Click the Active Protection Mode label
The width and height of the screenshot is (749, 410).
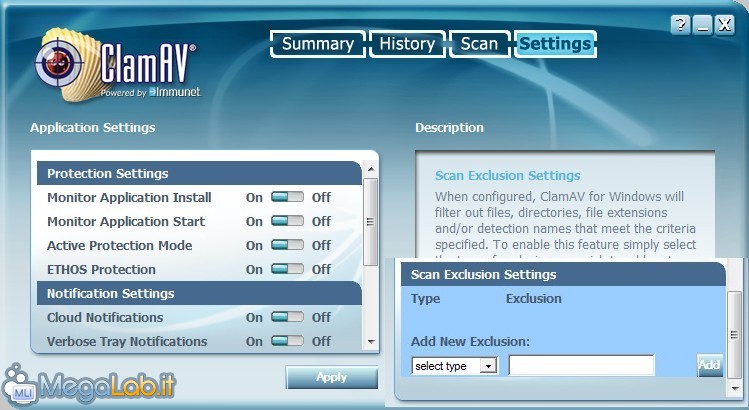coord(119,245)
